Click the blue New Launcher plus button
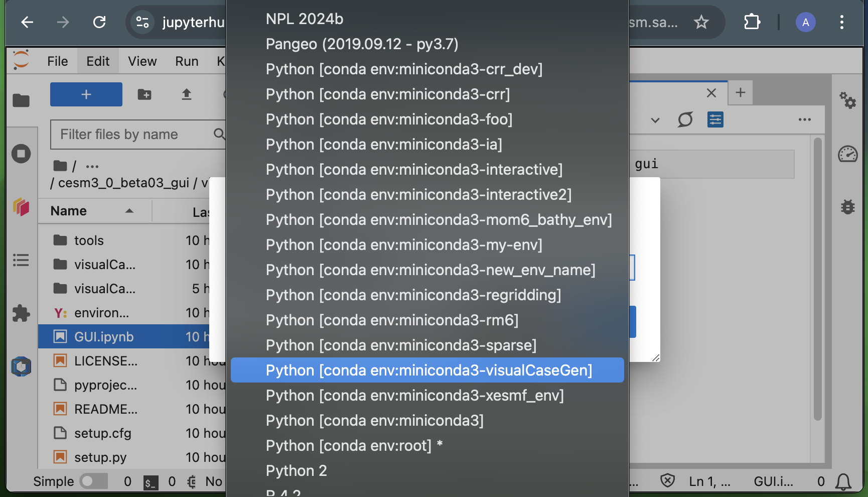 [86, 94]
